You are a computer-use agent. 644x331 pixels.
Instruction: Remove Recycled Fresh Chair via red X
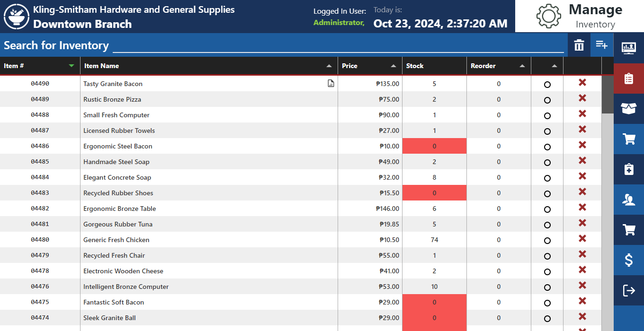tap(582, 254)
